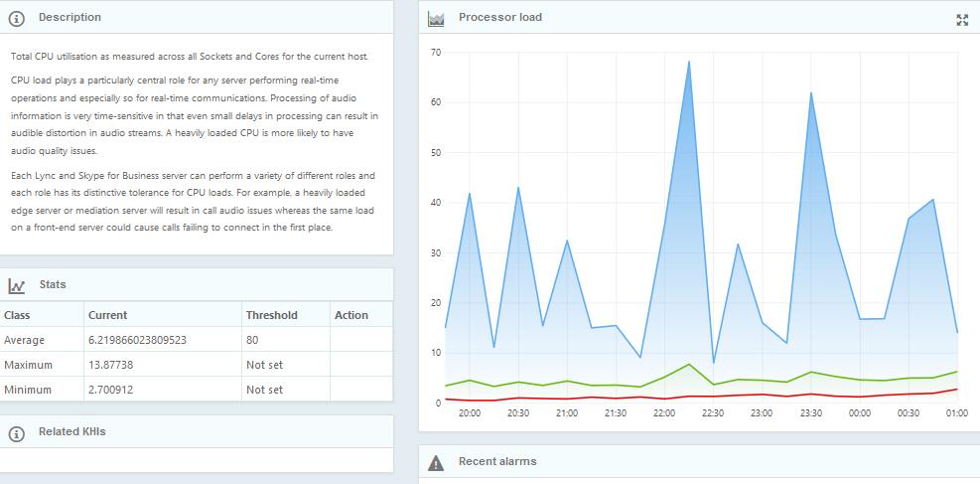Click the Maximum row's Not set threshold
Image resolution: width=980 pixels, height=484 pixels.
click(264, 365)
